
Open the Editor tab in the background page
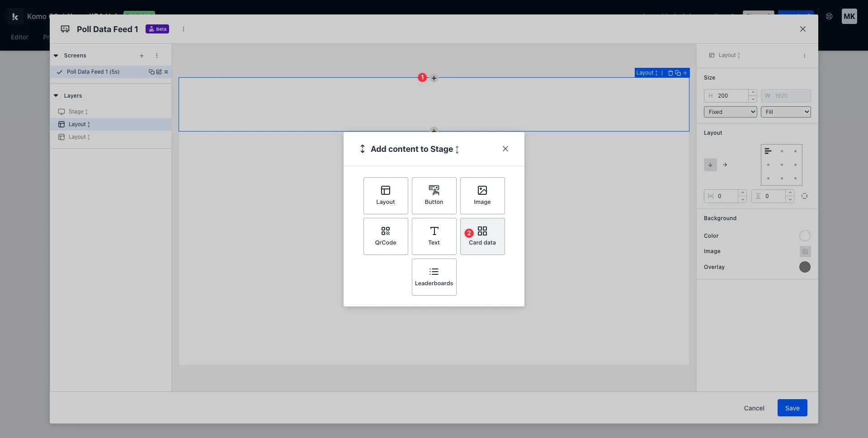(x=20, y=37)
